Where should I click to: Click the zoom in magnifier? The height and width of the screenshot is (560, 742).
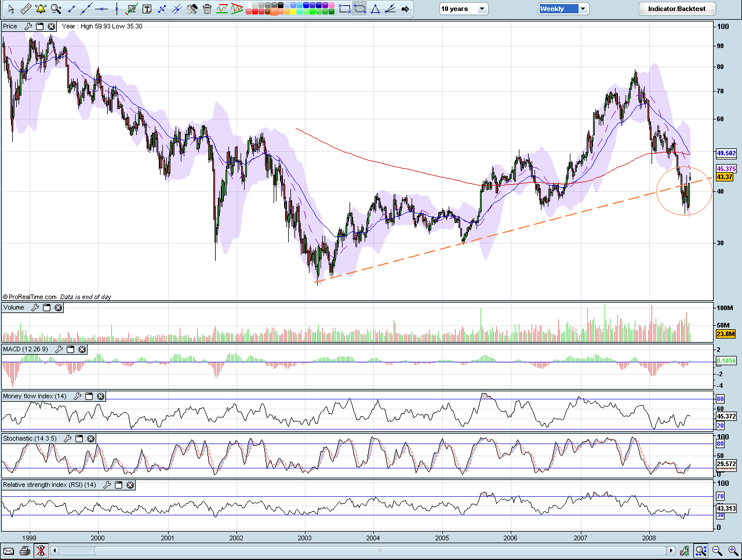click(733, 551)
